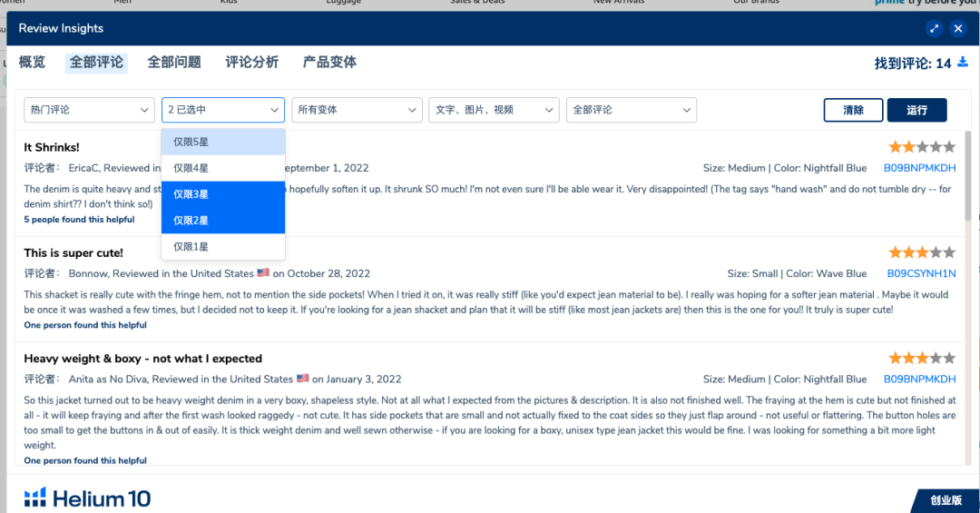Deselect the 仅限3星 filter option
The height and width of the screenshot is (513, 980).
[x=223, y=194]
